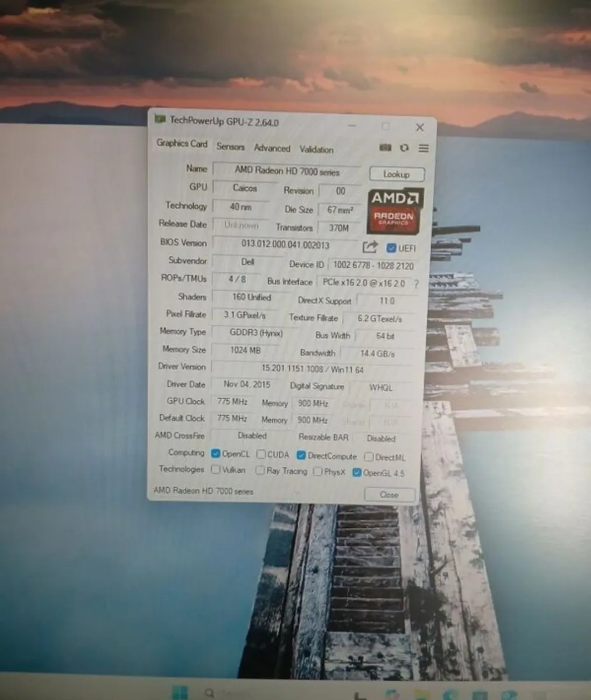Click the Revision field showing 00

point(341,191)
